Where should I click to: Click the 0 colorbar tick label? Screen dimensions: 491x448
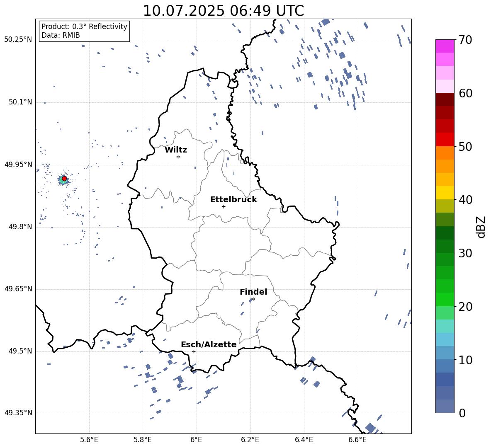[x=462, y=413]
